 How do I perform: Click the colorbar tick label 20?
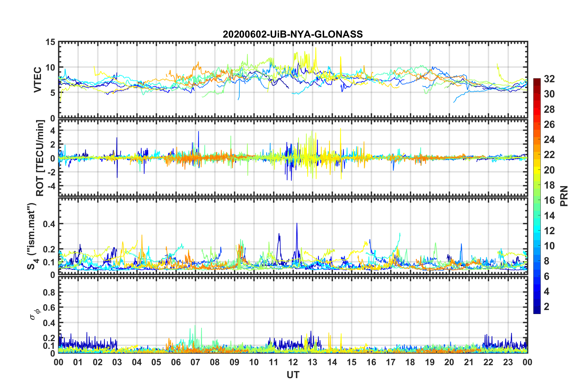click(x=549, y=170)
